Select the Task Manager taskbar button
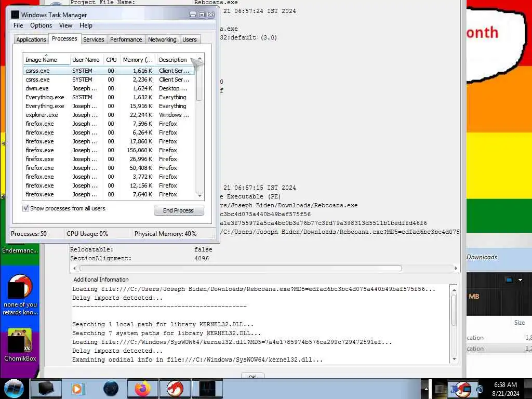532x399 pixels. (207, 389)
